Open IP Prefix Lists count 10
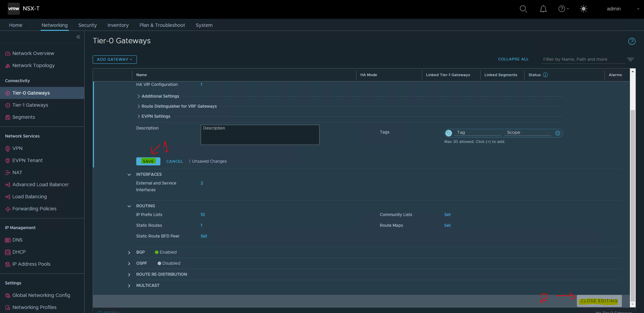 click(x=203, y=215)
